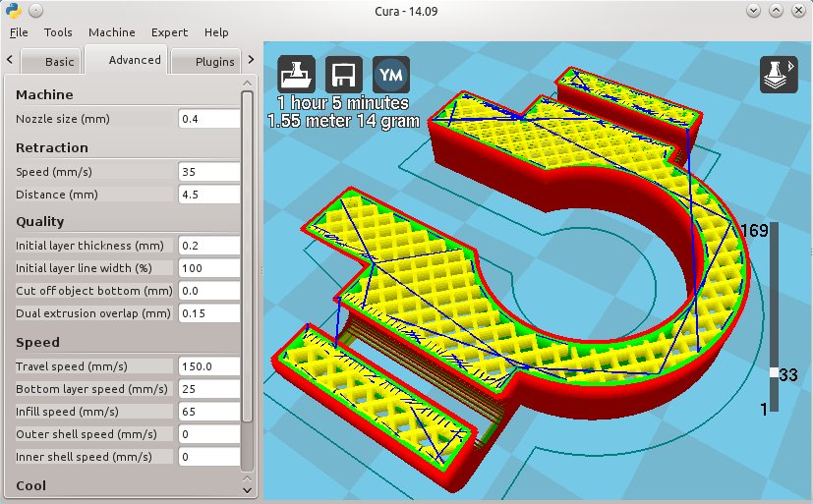This screenshot has height=504, width=813.
Task: Click the Retraction Distance input field
Action: click(x=208, y=195)
